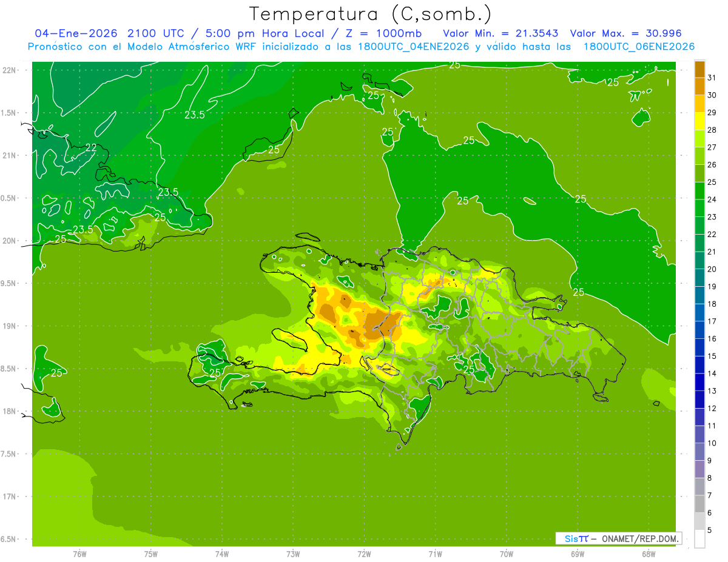Click the "21N" latitude axis label
728x562 pixels.
(9, 155)
